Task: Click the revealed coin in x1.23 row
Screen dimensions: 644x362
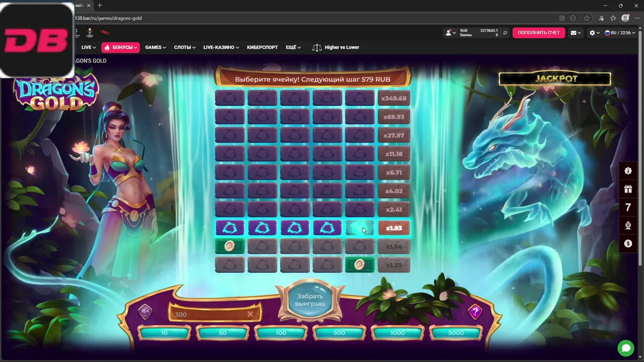Action: point(360,265)
